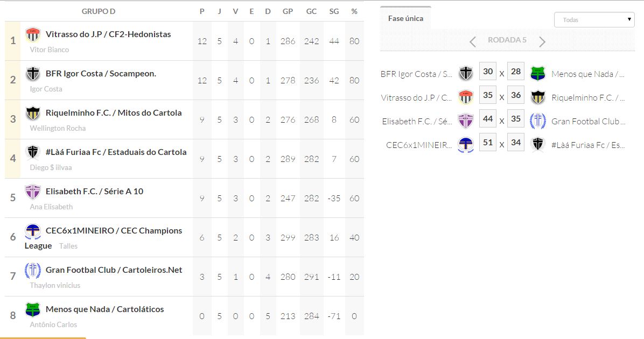Screen dimensions: 644x339
Task: Open Gran Footbal Club / Cartoleiros.Net team link
Action: pos(114,270)
